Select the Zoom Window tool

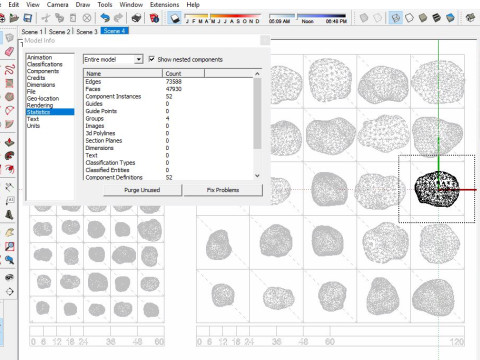[9, 246]
